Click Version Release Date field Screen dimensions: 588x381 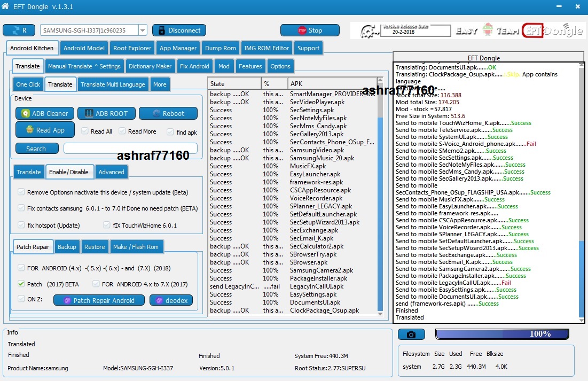click(x=415, y=30)
